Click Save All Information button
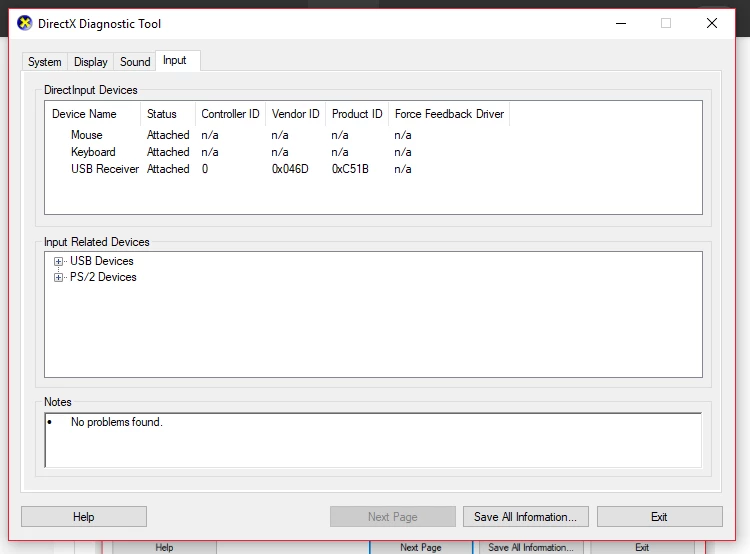Image resolution: width=750 pixels, height=554 pixels. (x=526, y=517)
